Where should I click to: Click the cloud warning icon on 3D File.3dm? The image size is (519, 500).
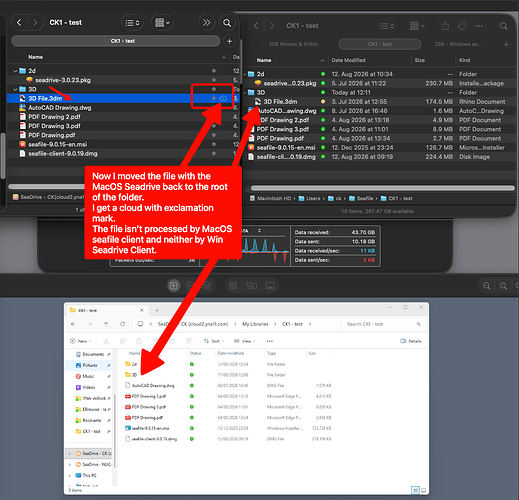(223, 98)
